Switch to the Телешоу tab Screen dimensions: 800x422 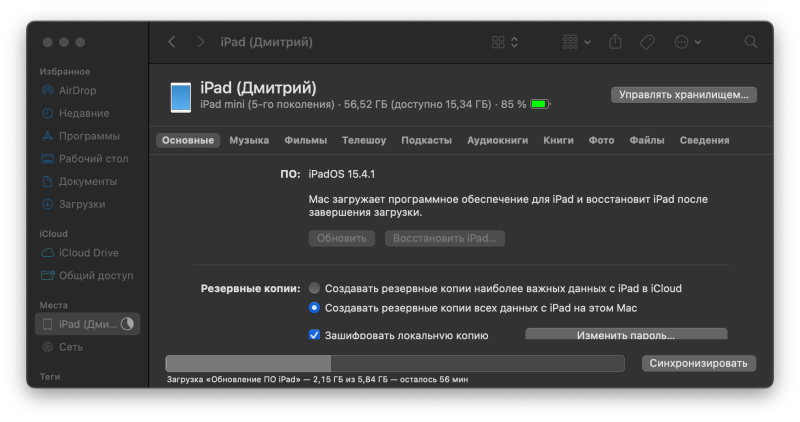[364, 140]
